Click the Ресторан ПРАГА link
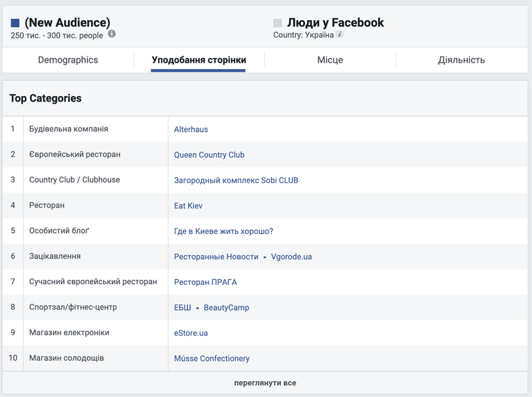The image size is (532, 397). (205, 282)
